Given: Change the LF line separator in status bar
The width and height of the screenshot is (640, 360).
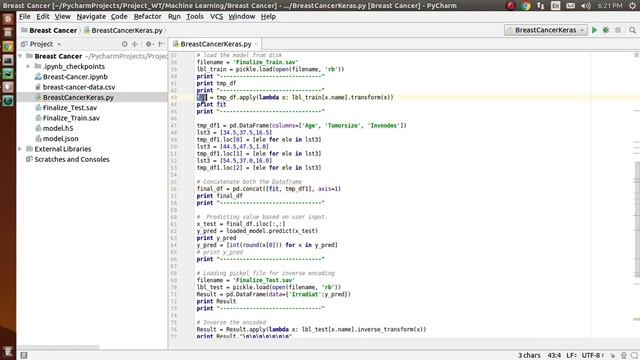Looking at the screenshot, I should tap(571, 356).
